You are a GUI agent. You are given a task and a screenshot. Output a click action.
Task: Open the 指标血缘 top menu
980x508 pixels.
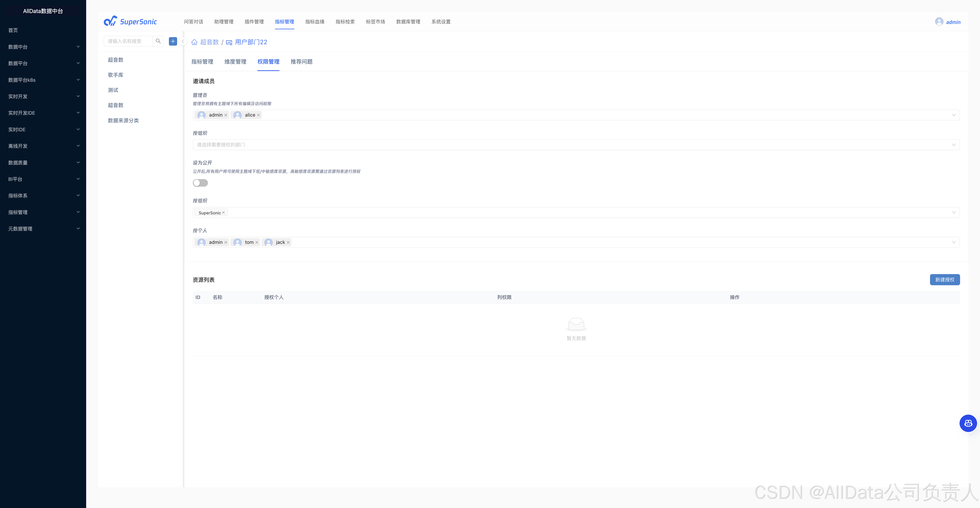click(315, 22)
